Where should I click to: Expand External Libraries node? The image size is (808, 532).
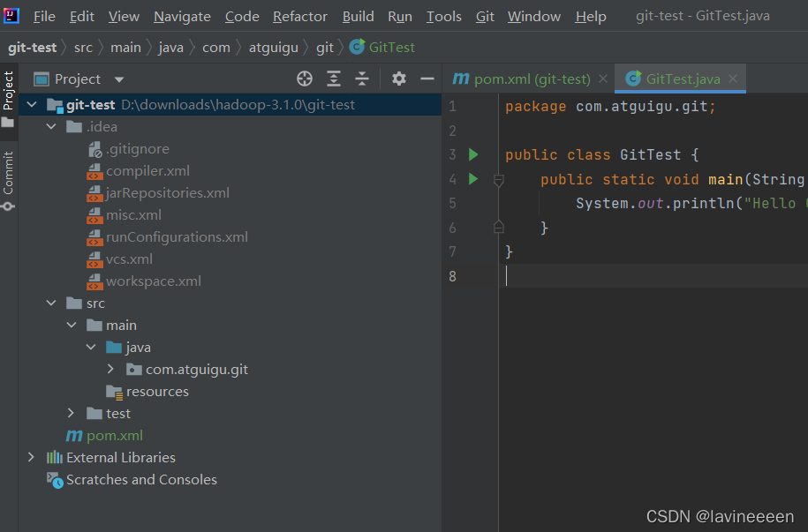(x=32, y=457)
